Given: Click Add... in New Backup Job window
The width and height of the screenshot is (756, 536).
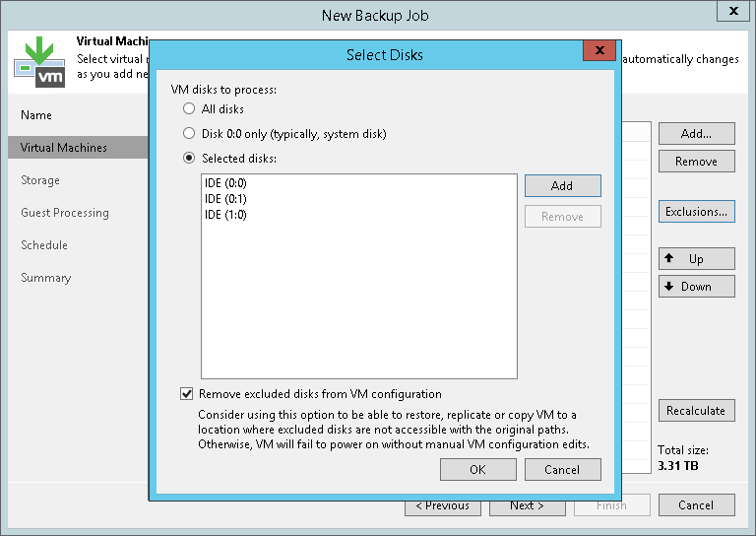Looking at the screenshot, I should (697, 134).
